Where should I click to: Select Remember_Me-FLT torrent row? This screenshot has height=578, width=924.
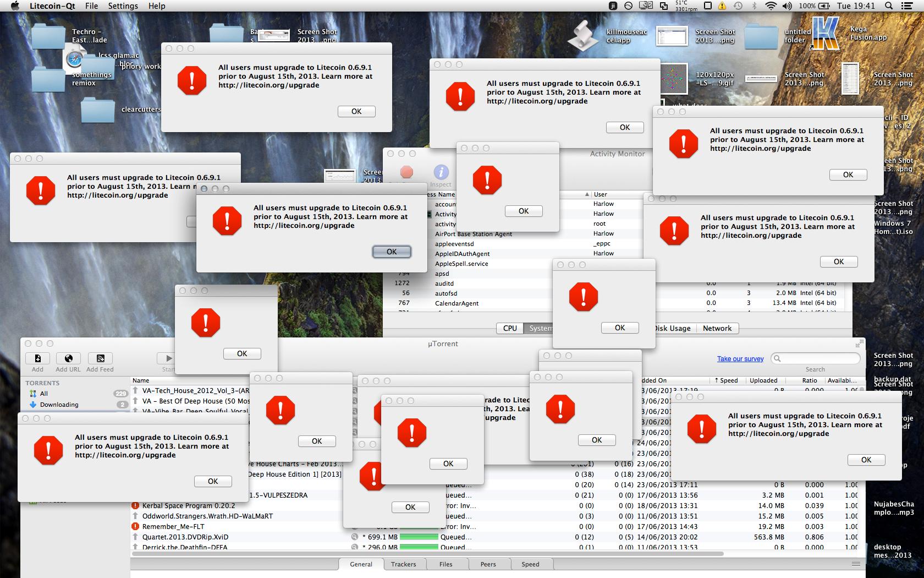pyautogui.click(x=173, y=526)
